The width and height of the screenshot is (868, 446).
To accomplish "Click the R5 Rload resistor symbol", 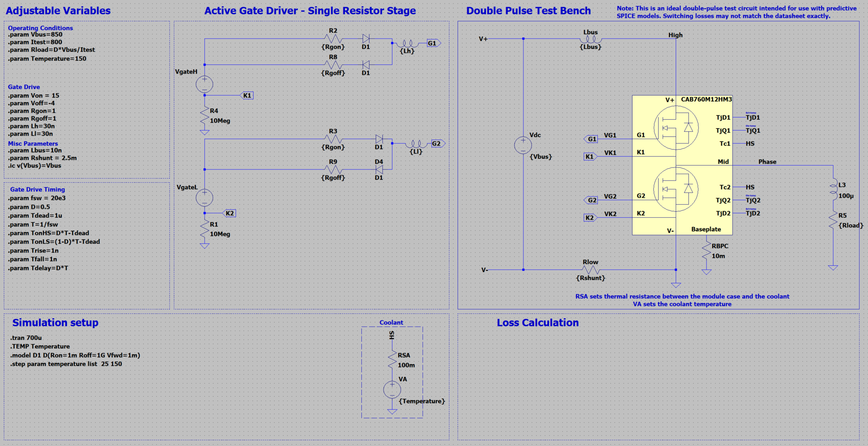I will [x=833, y=220].
